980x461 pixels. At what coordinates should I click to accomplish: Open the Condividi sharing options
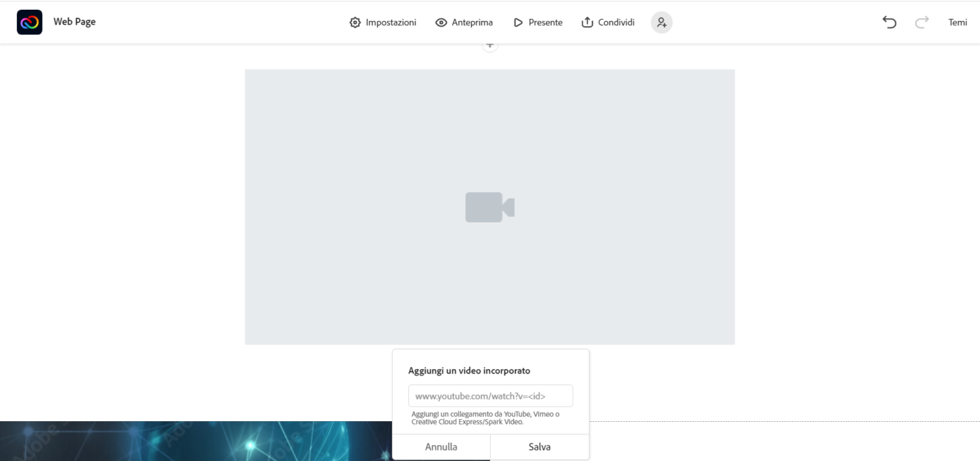tap(608, 22)
